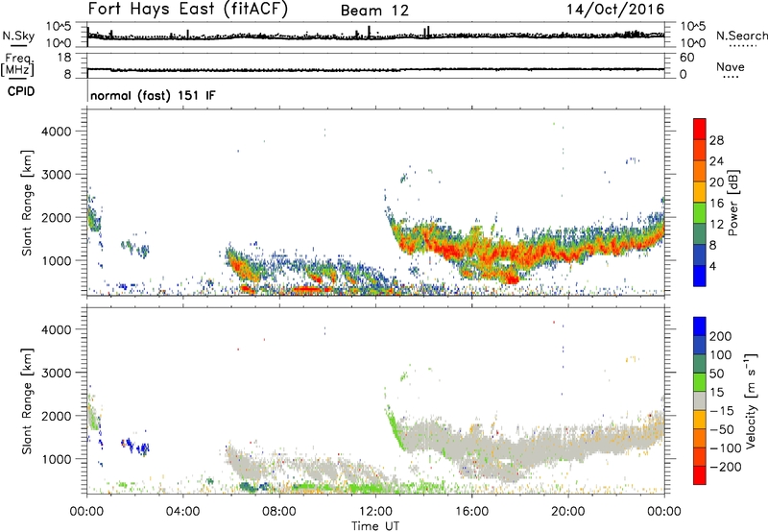Click the '3000' tick of velocity panel
Image resolution: width=768 pixels, height=532 pixels.
point(57,373)
